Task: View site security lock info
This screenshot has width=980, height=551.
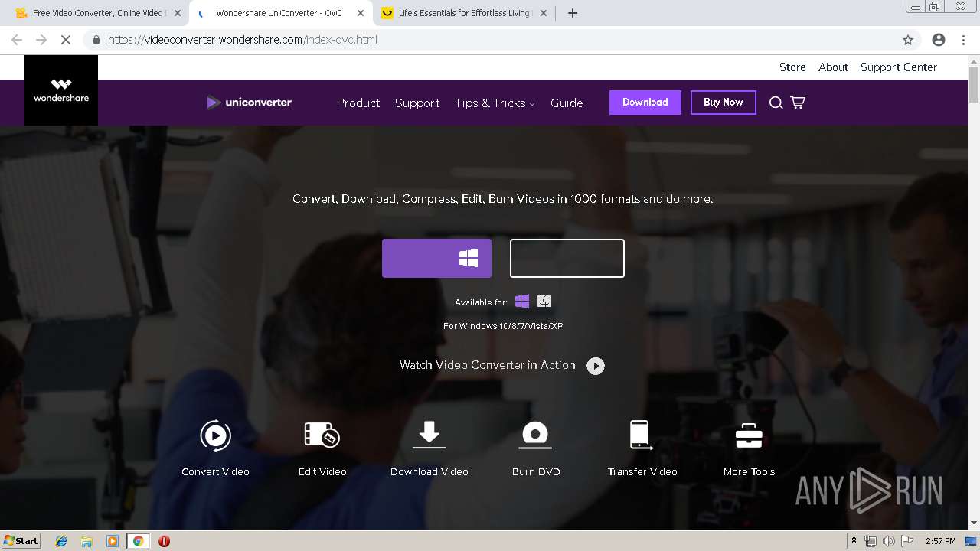Action: pos(96,40)
